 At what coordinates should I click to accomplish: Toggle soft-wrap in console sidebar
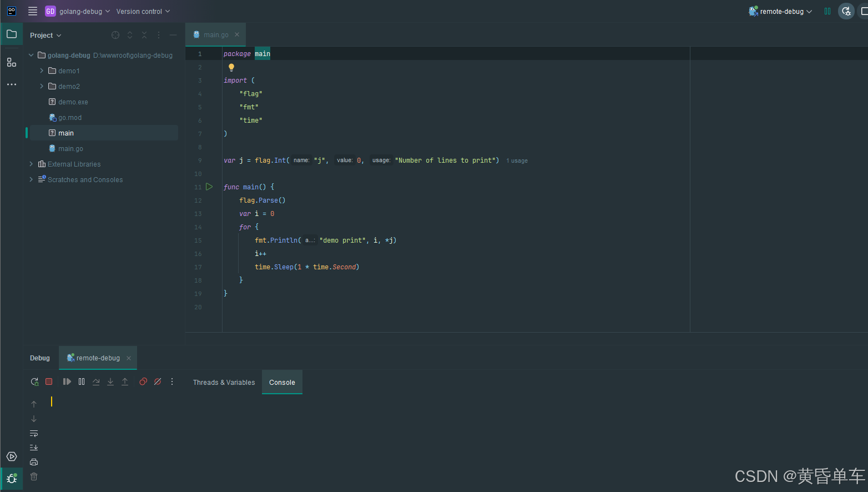point(34,433)
